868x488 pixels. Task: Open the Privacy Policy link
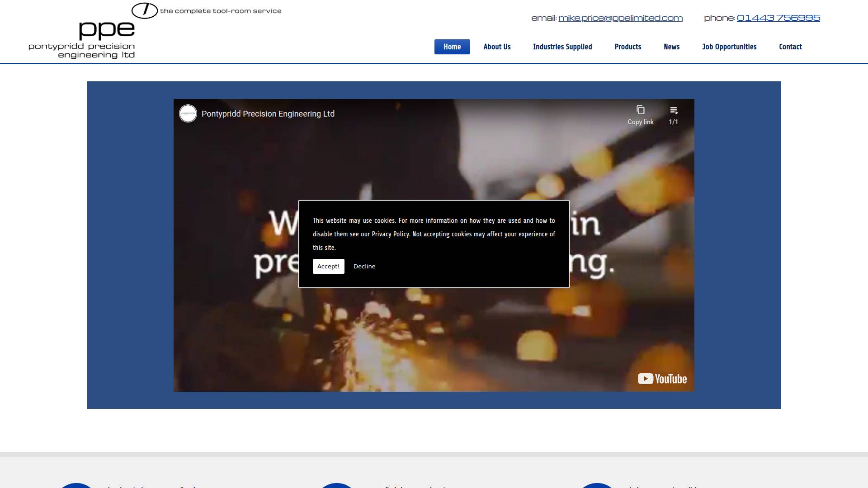(x=390, y=234)
